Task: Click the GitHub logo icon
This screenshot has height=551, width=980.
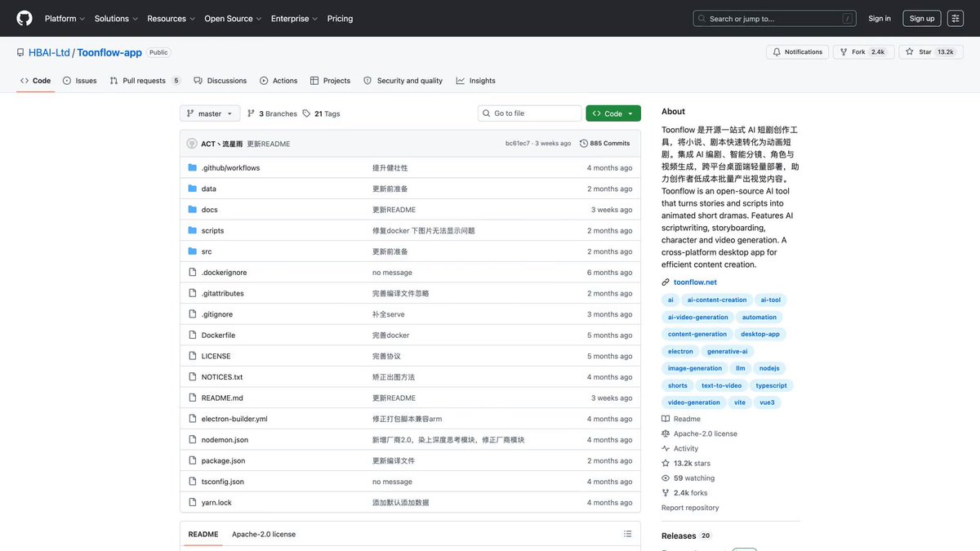Action: (24, 18)
